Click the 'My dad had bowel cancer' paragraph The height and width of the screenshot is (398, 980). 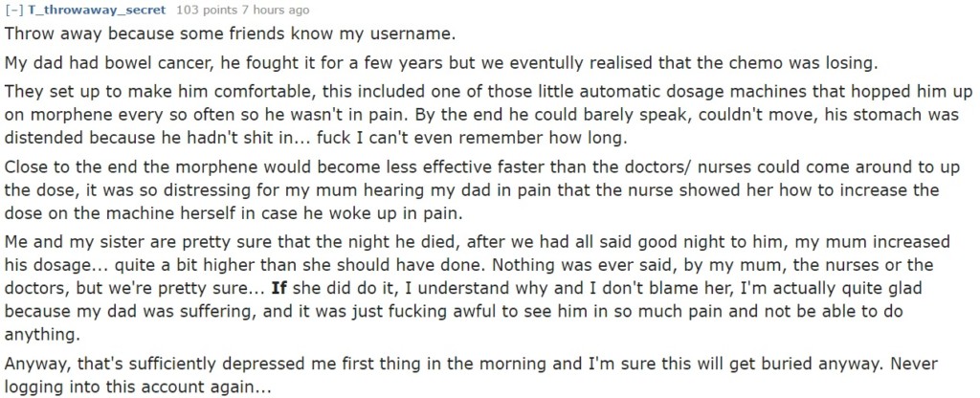tap(383, 63)
